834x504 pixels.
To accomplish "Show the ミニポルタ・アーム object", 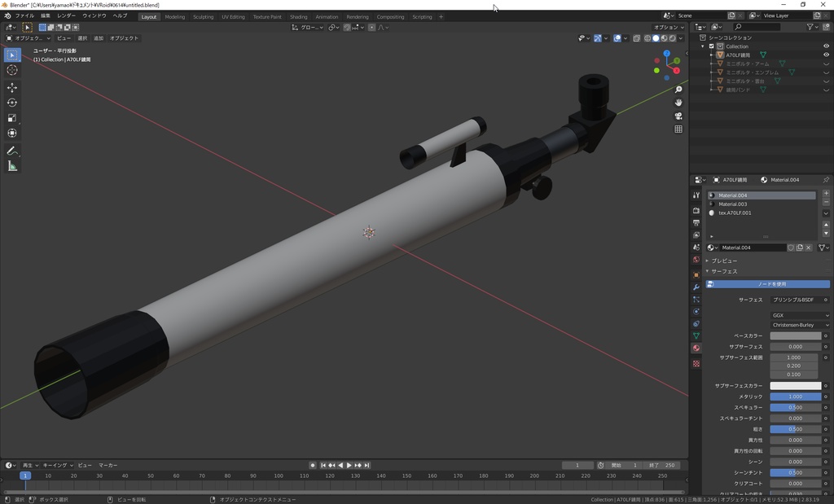I will tap(826, 64).
